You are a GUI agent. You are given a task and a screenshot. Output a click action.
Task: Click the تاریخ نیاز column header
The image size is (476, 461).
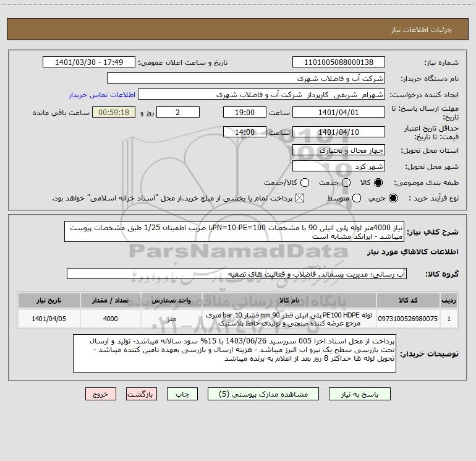point(49,300)
